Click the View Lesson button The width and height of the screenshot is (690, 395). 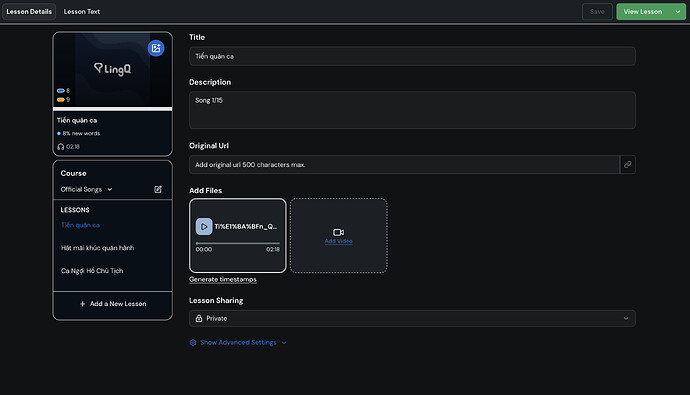point(643,11)
